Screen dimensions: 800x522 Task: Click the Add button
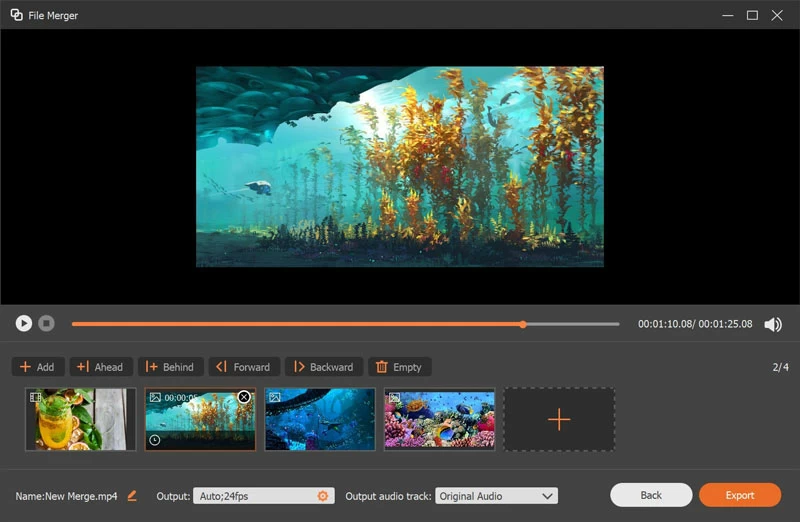coord(38,367)
